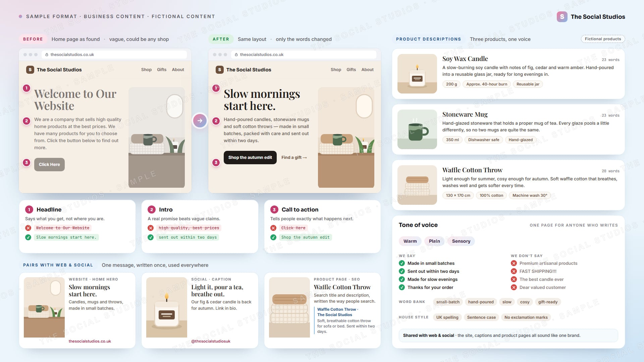Open the @thesocialstudiosuk handle link
Viewport: 644px width, 362px height.
click(211, 341)
